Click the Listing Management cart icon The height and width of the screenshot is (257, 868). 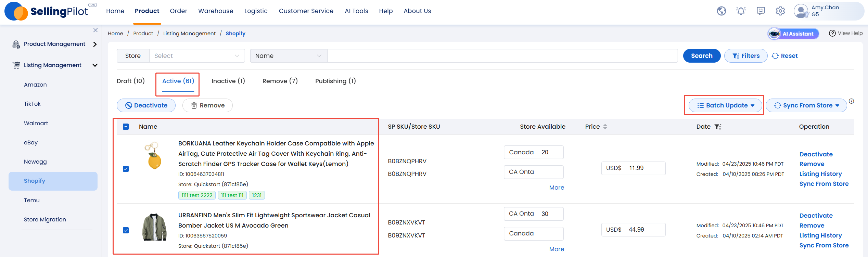point(16,65)
